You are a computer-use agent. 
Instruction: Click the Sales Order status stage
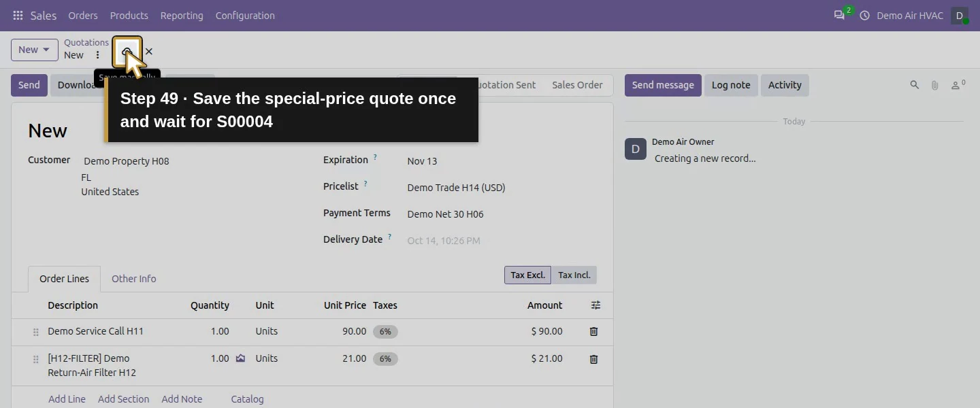pyautogui.click(x=577, y=85)
